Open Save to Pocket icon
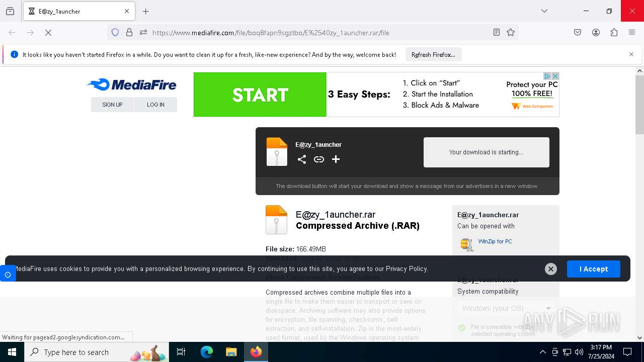 pyautogui.click(x=578, y=33)
